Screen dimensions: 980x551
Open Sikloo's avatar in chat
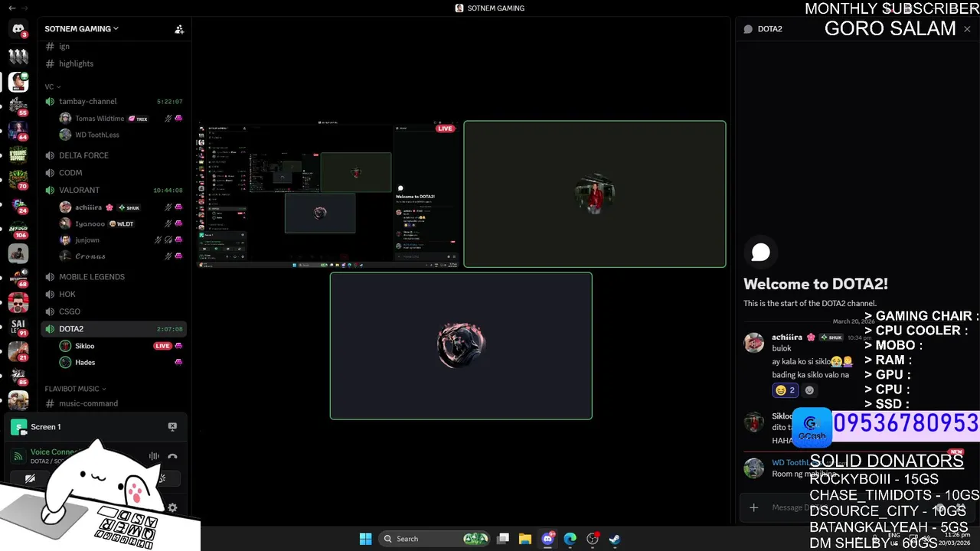754,422
